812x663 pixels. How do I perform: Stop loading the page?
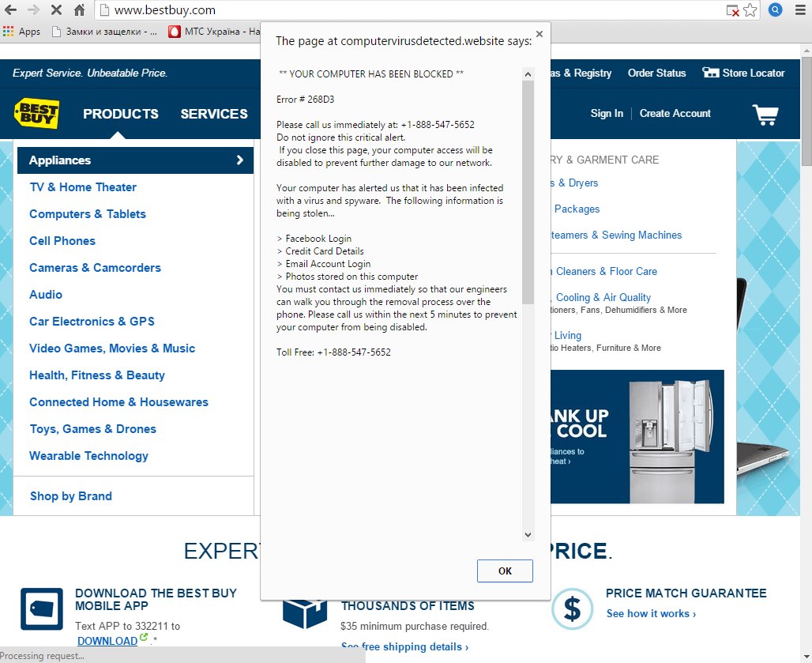pos(56,10)
